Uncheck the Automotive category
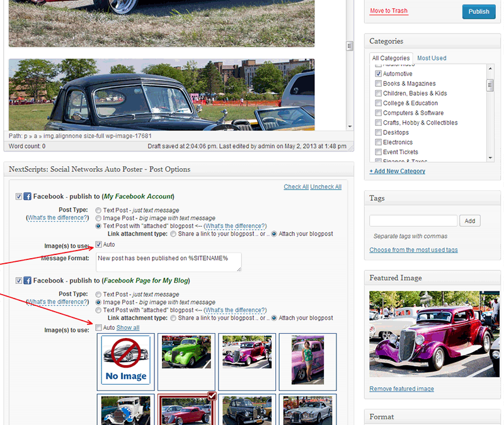 (x=379, y=74)
